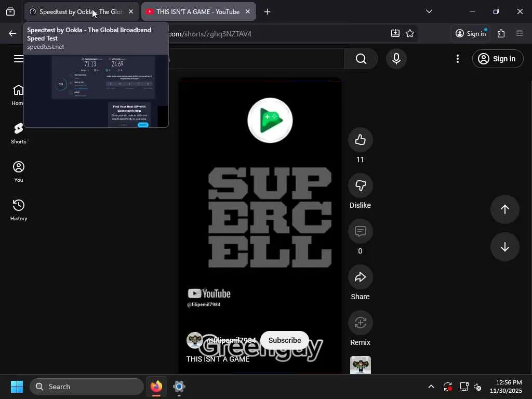Image resolution: width=532 pixels, height=399 pixels.
Task: Open Firefox from the taskbar
Action: (156, 387)
